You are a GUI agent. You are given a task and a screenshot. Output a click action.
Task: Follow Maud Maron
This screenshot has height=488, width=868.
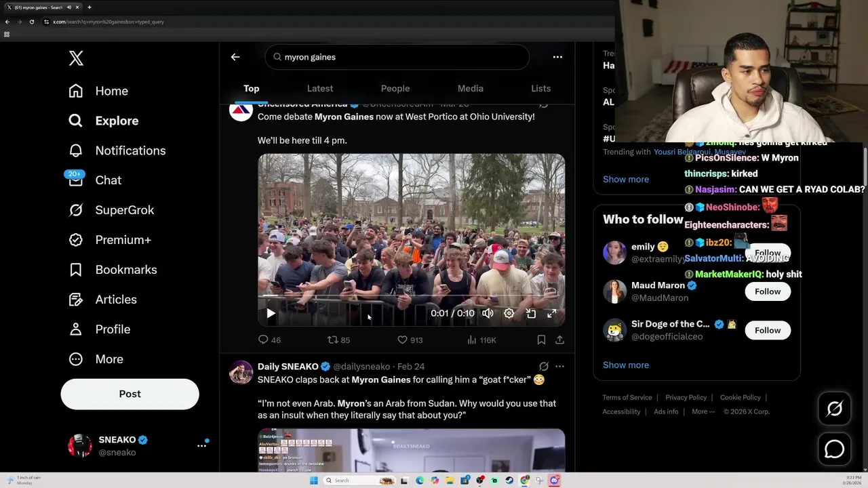point(768,291)
